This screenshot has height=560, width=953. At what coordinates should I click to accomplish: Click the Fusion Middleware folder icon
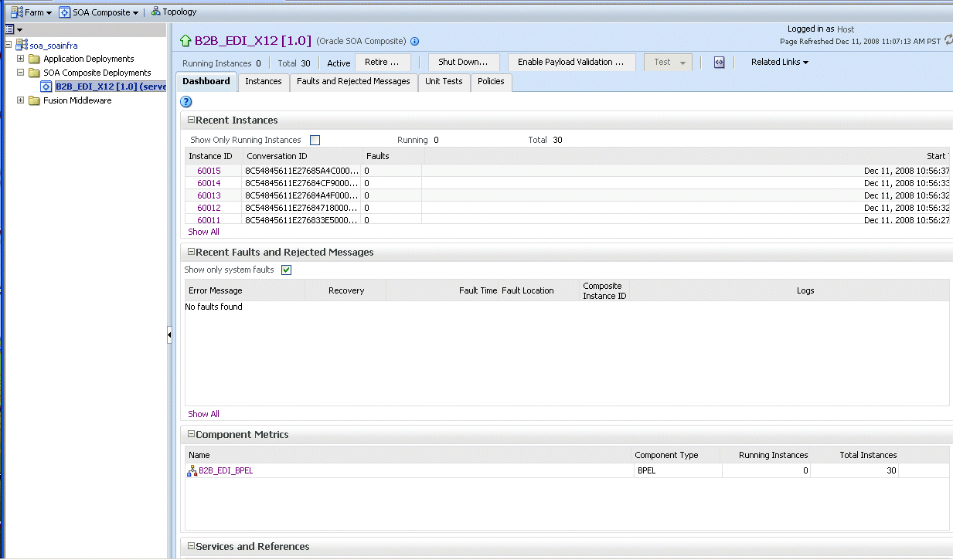coord(34,100)
